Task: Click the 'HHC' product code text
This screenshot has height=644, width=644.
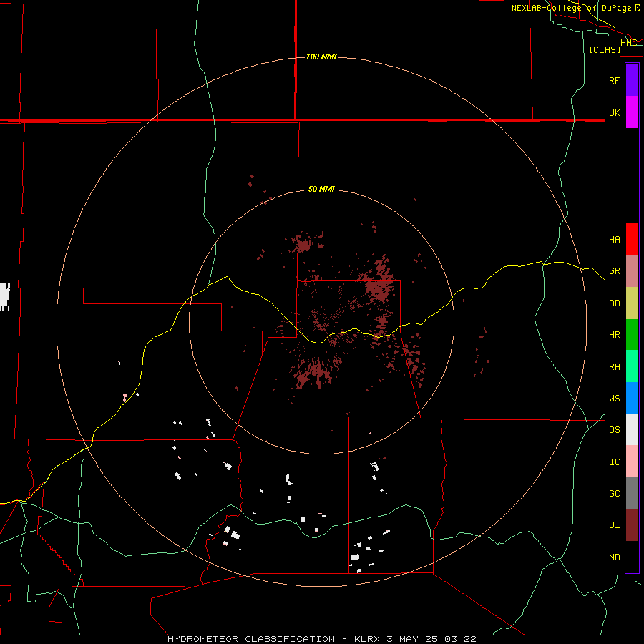Action: pos(628,43)
